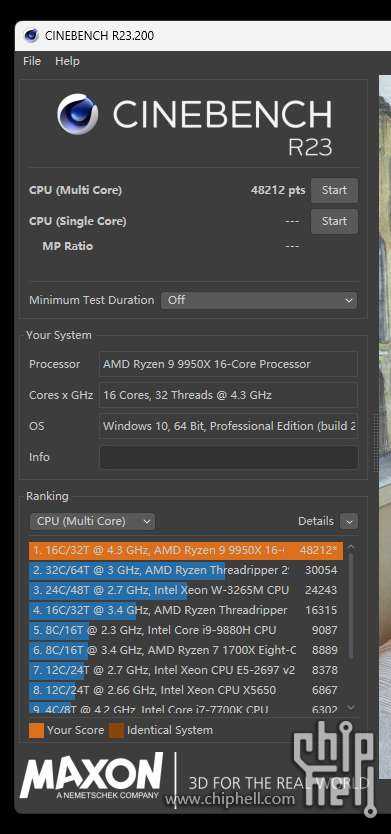The height and width of the screenshot is (834, 391).
Task: Select the Ryzen Threadripper 32C/64T ranking entry
Action: 186,571
